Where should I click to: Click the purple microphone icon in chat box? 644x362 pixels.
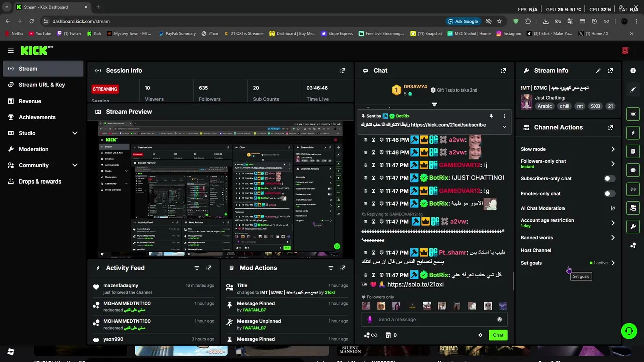370,320
